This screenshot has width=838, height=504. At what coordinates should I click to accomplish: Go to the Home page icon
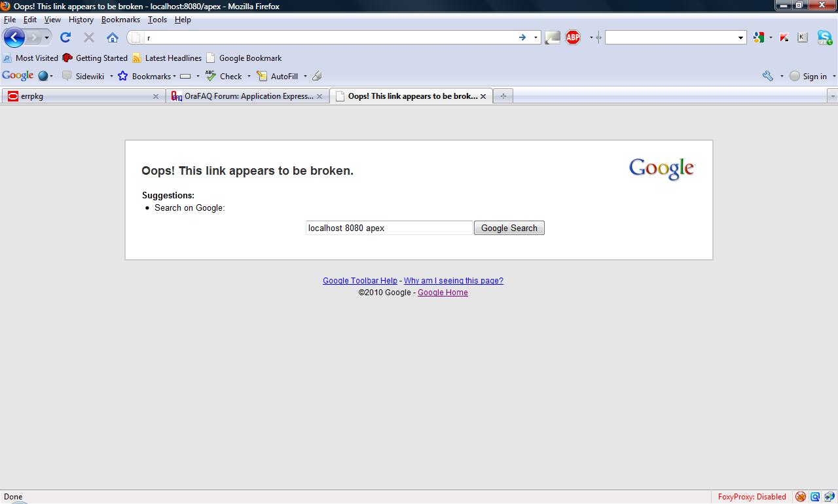113,38
